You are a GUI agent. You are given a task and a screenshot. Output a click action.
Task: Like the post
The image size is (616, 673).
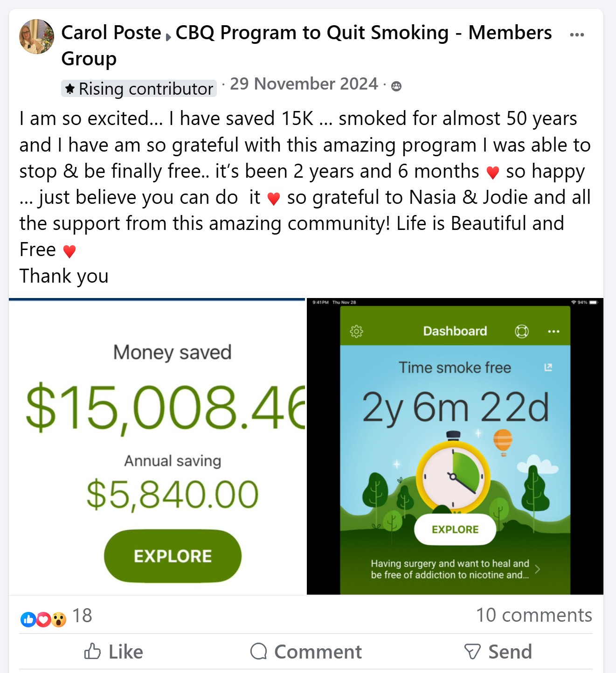pos(114,652)
